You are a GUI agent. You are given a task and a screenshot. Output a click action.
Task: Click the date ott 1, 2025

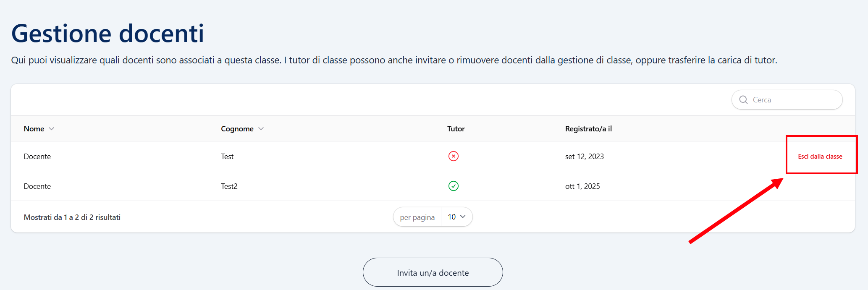582,186
